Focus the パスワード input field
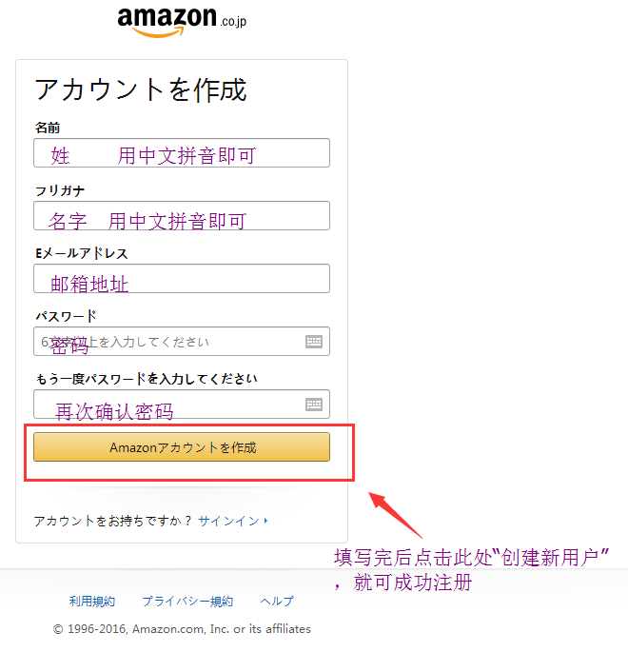The height and width of the screenshot is (672, 628). [182, 341]
